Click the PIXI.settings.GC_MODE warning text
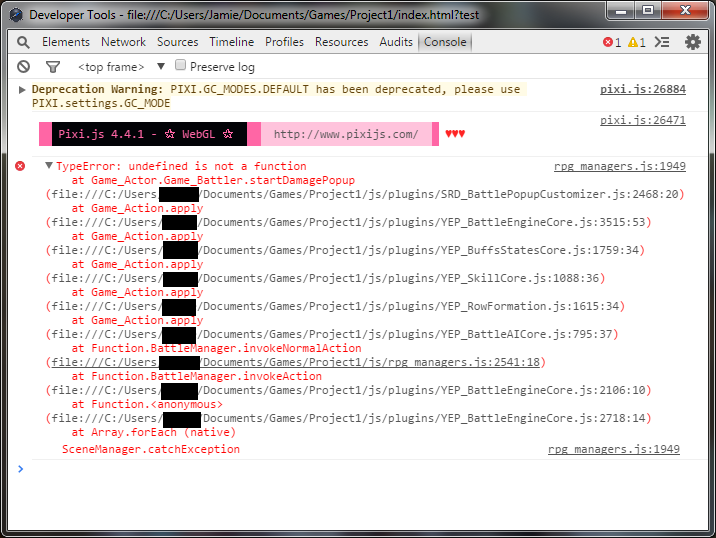Viewport: 716px width, 538px height. point(101,103)
